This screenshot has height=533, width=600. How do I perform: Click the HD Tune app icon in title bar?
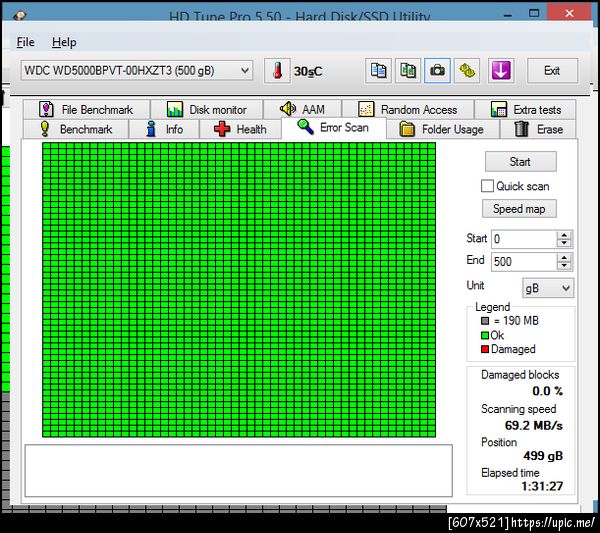(x=19, y=15)
